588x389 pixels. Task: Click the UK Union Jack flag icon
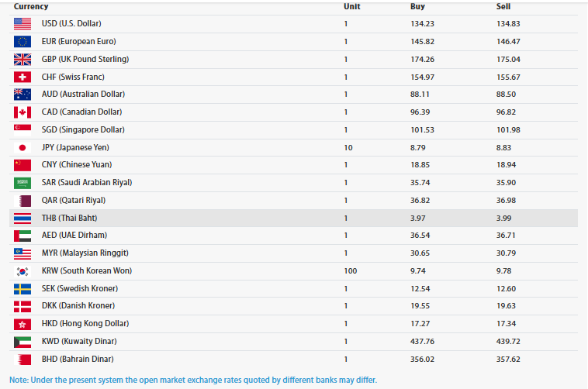22,59
